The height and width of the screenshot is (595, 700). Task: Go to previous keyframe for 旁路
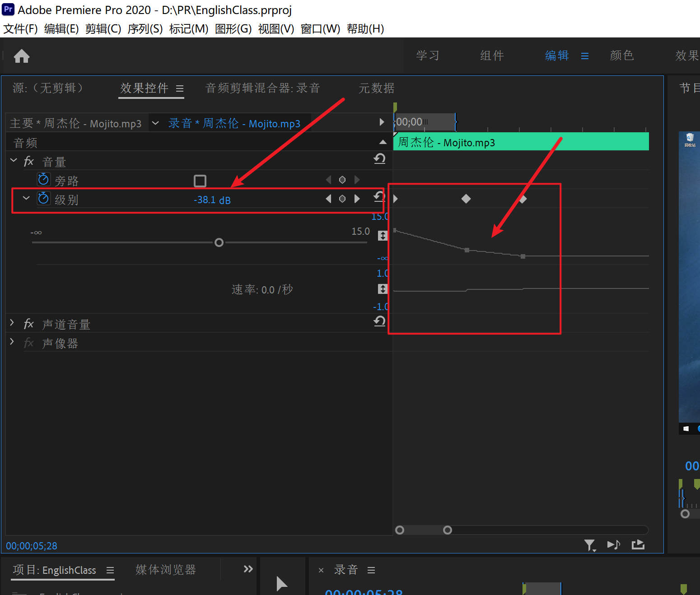click(x=328, y=180)
